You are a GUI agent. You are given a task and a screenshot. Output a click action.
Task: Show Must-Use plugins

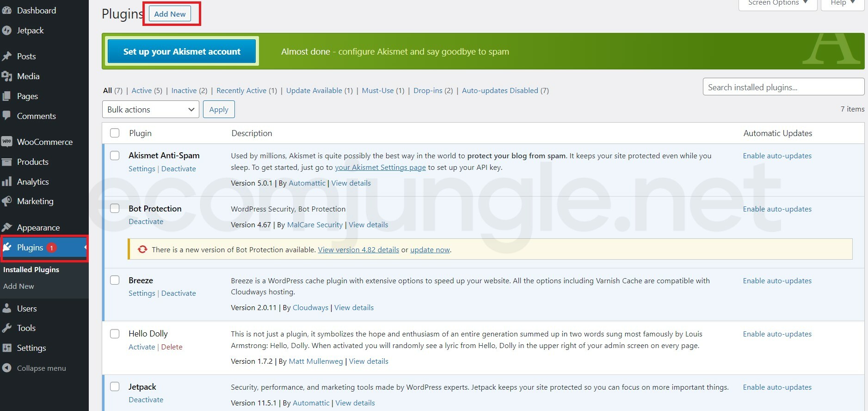[378, 91]
